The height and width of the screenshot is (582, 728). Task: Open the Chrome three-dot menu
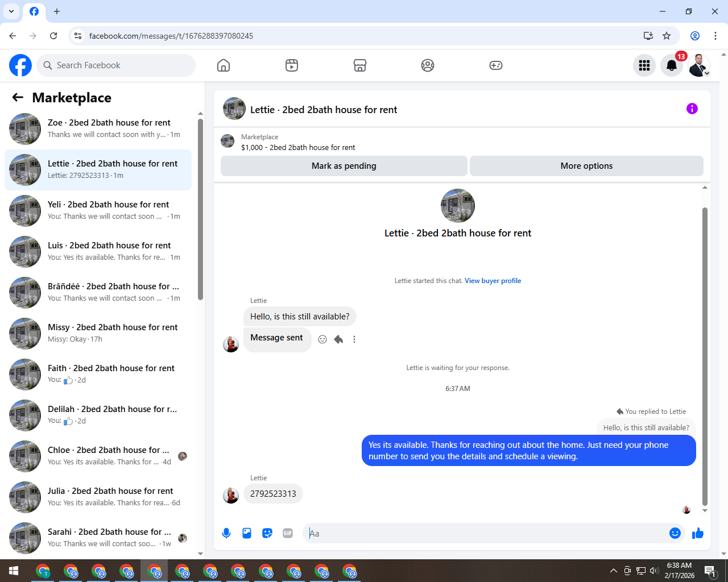click(x=715, y=36)
